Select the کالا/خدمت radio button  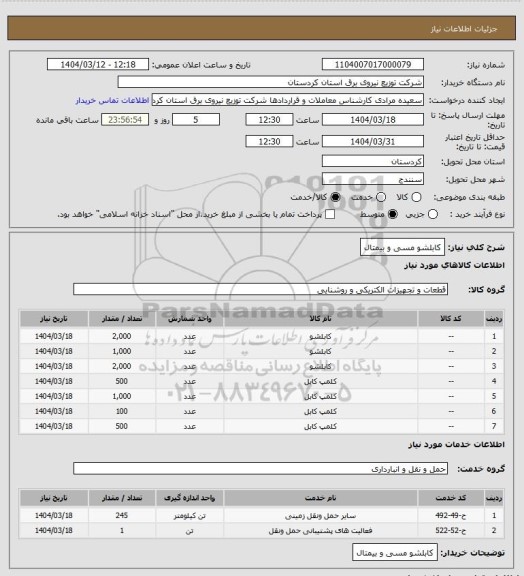pyautogui.click(x=335, y=197)
